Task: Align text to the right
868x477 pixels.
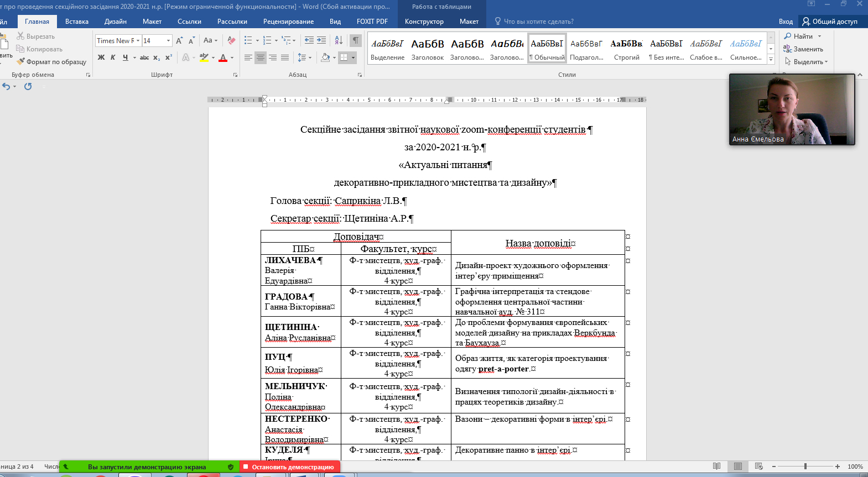Action: 273,57
